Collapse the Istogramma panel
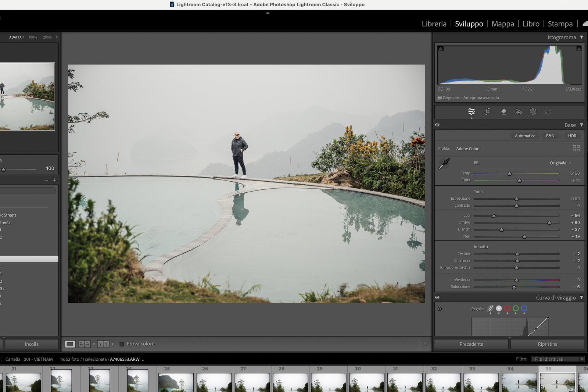 click(x=581, y=37)
